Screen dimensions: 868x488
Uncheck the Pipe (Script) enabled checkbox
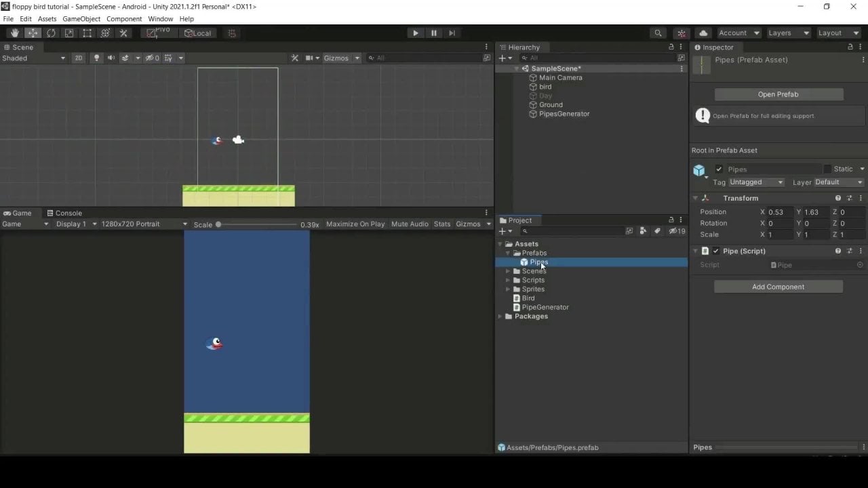(715, 251)
